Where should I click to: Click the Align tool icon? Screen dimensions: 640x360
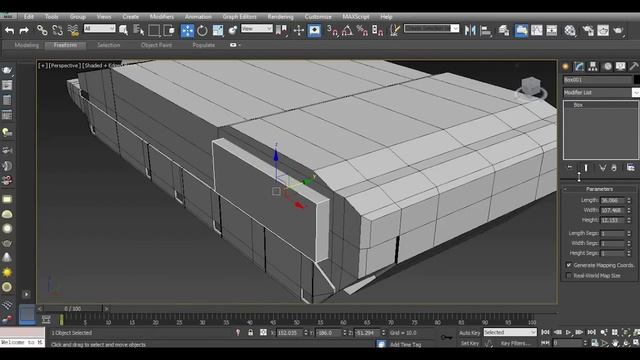click(486, 30)
